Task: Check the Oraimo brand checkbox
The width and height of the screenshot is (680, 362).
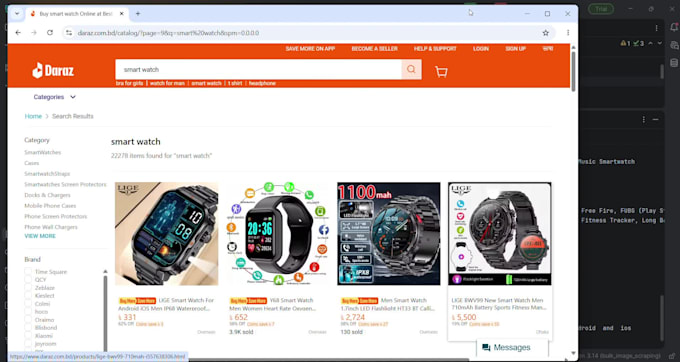Action: point(28,320)
